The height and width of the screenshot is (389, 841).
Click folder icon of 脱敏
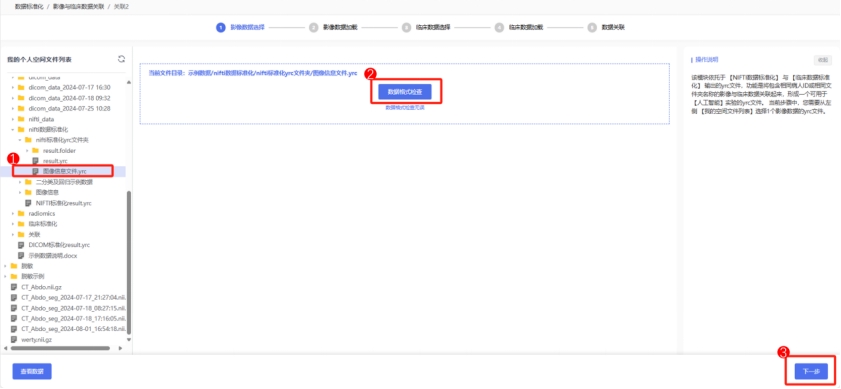[13, 266]
